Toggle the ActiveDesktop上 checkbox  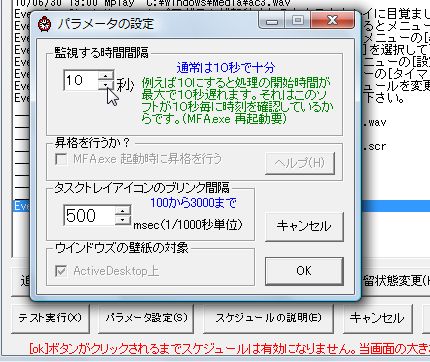[x=61, y=271]
